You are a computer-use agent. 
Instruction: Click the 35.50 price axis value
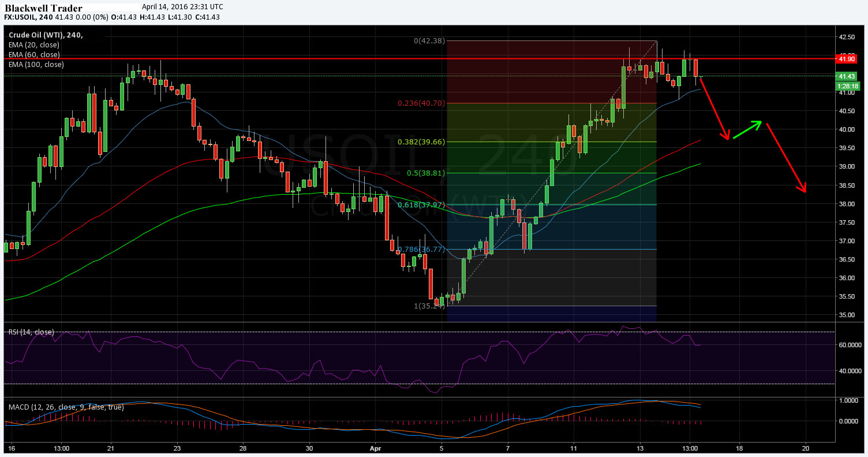(847, 296)
